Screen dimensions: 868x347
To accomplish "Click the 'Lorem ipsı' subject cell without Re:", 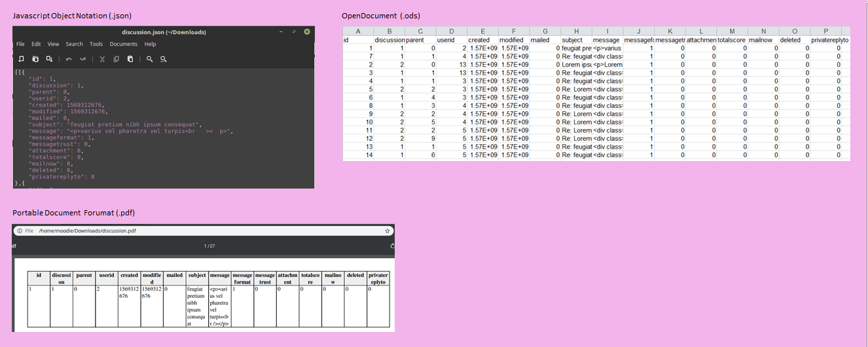I will coord(577,65).
